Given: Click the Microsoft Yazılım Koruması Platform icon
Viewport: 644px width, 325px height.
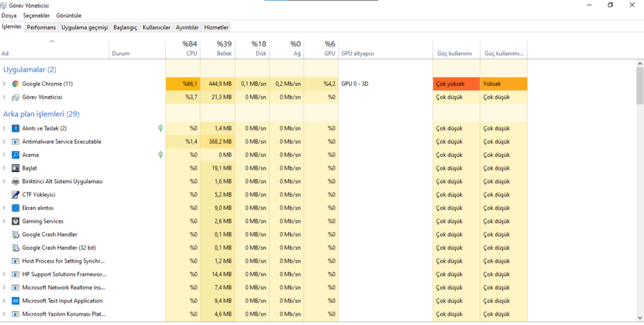Looking at the screenshot, I should pyautogui.click(x=15, y=314).
